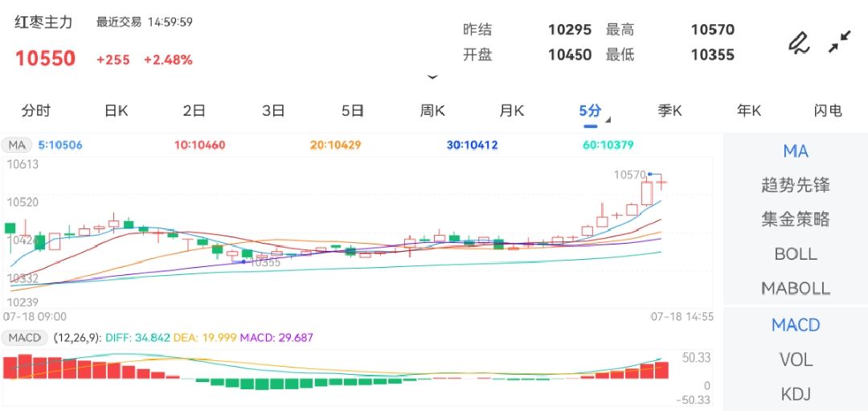Click the DIFF: 34.842 reading
This screenshot has height=411, width=868.
137,337
